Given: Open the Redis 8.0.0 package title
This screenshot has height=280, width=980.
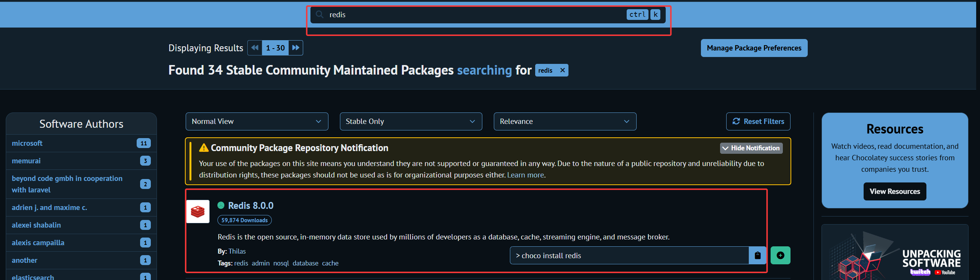Looking at the screenshot, I should point(251,206).
